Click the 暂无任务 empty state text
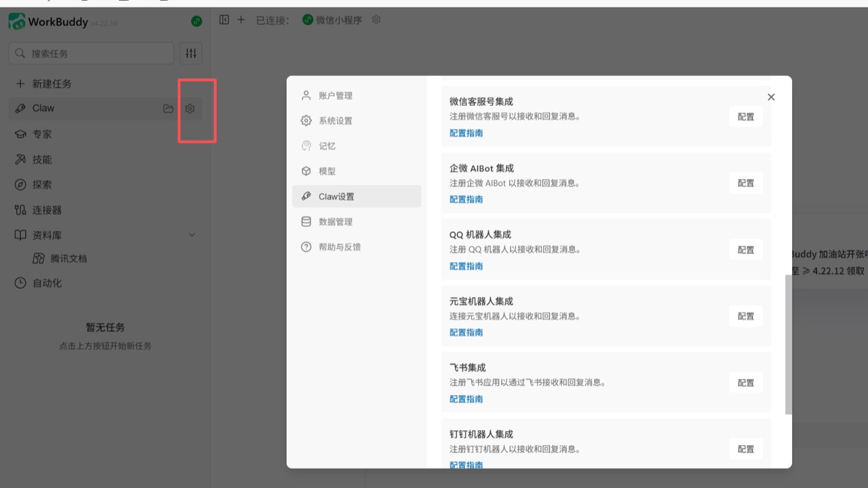Image resolution: width=868 pixels, height=488 pixels. click(x=105, y=327)
